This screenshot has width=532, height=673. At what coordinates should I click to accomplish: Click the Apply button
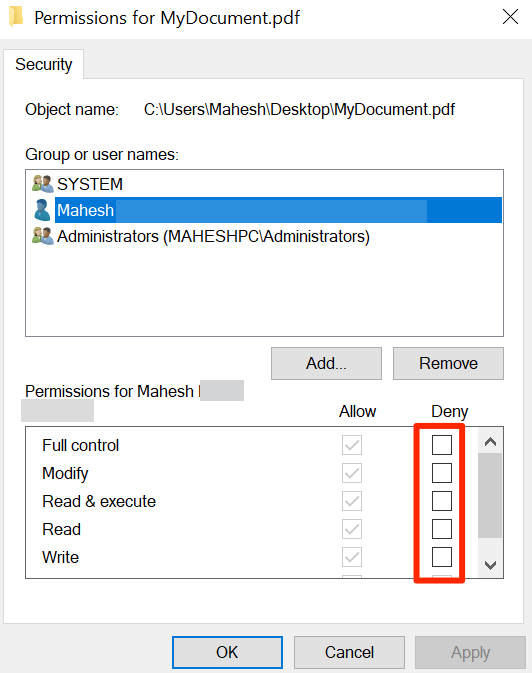pyautogui.click(x=470, y=652)
